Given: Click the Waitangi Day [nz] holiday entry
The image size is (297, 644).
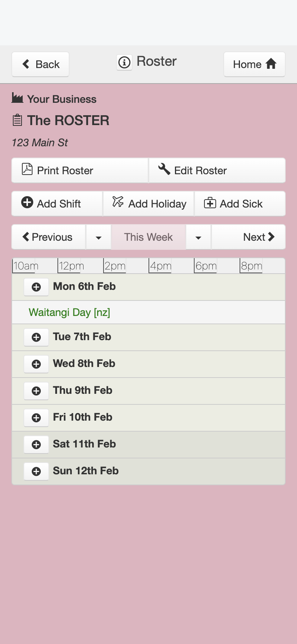Looking at the screenshot, I should coord(70,313).
